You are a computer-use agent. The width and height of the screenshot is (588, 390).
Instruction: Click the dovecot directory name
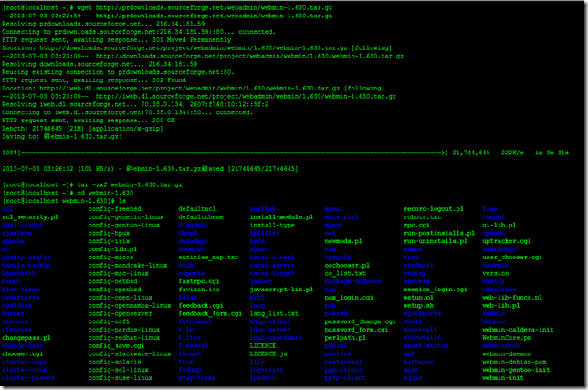pyautogui.click(x=192, y=249)
